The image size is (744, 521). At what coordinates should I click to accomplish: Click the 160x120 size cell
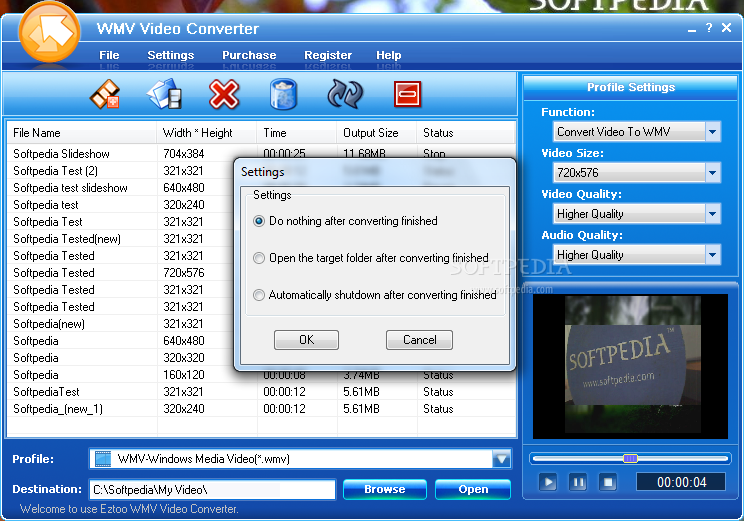[x=184, y=375]
